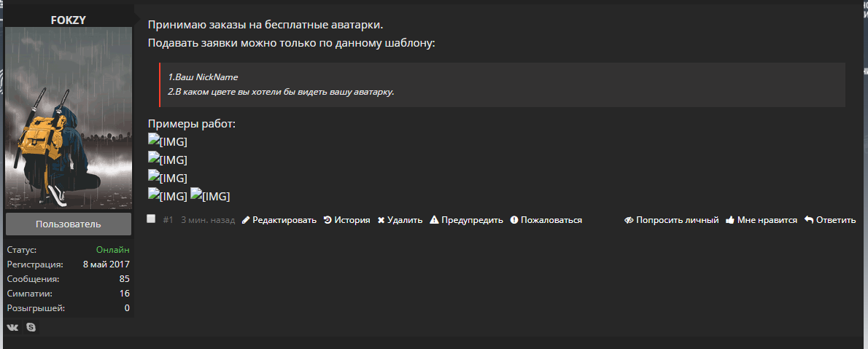Like the post with Мне нравится
The width and height of the screenshot is (868, 349).
click(761, 220)
